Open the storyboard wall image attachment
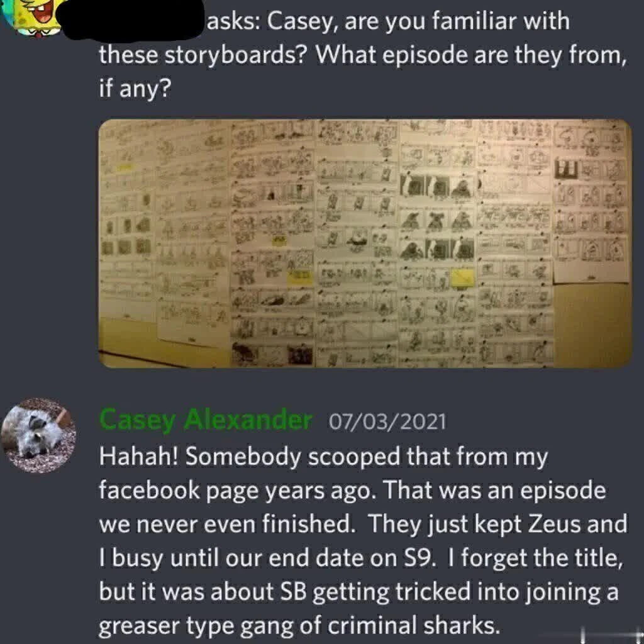 coord(365,243)
